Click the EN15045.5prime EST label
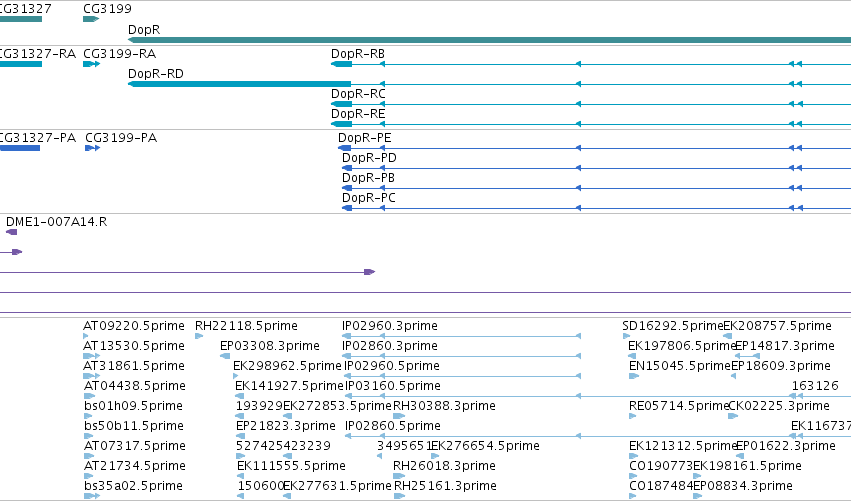This screenshot has height=501, width=851. (679, 366)
